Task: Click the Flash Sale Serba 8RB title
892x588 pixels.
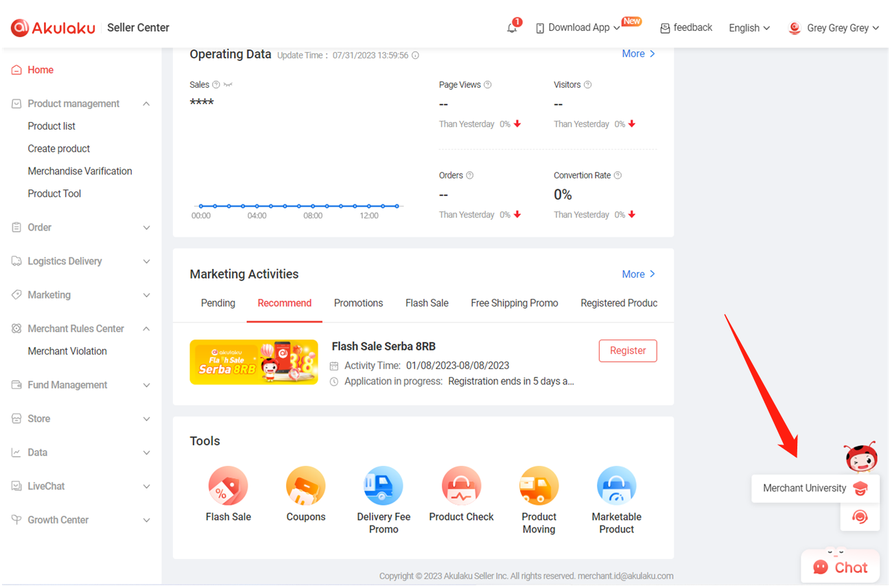Action: (384, 346)
